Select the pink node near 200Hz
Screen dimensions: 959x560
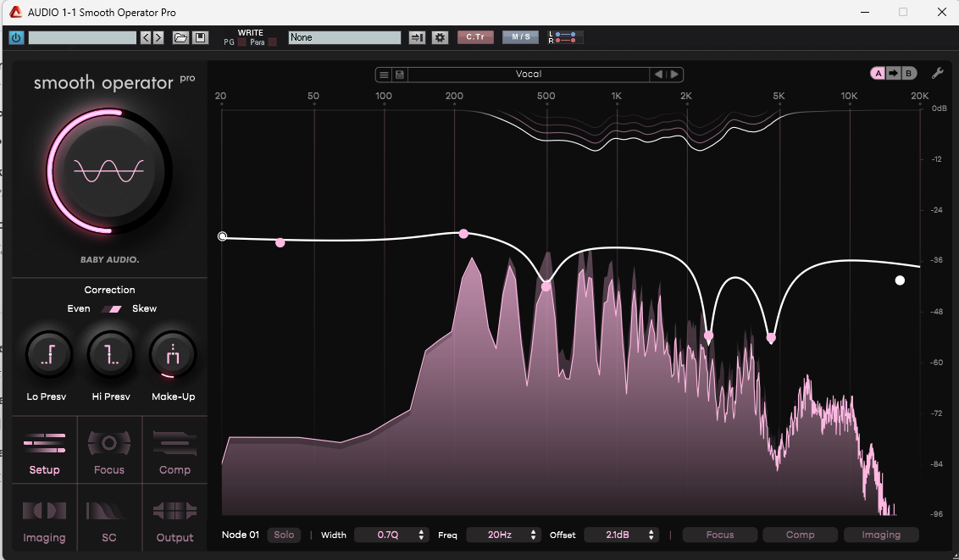coord(463,234)
